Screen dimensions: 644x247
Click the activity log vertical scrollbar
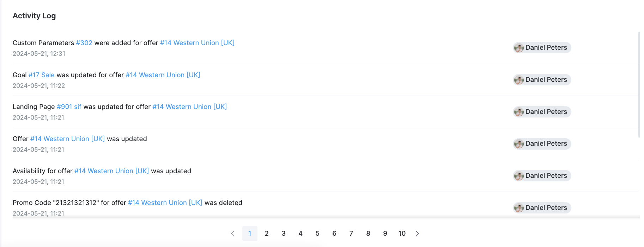point(639,85)
